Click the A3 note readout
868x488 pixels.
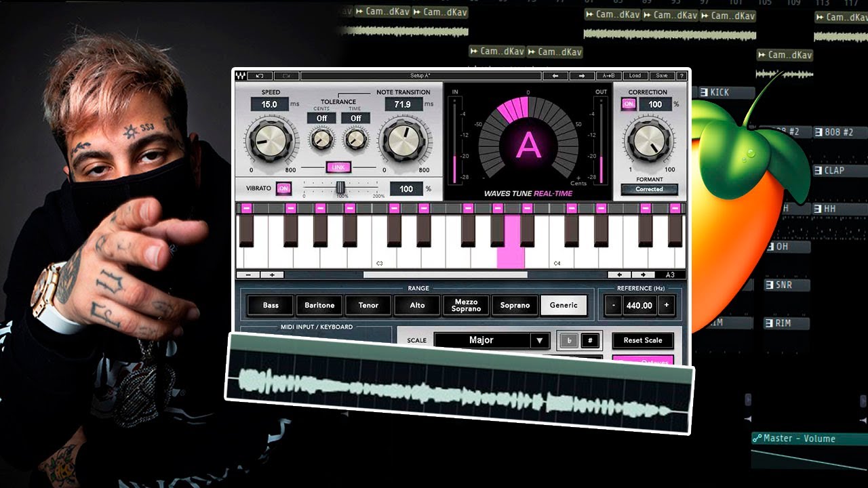pos(670,274)
